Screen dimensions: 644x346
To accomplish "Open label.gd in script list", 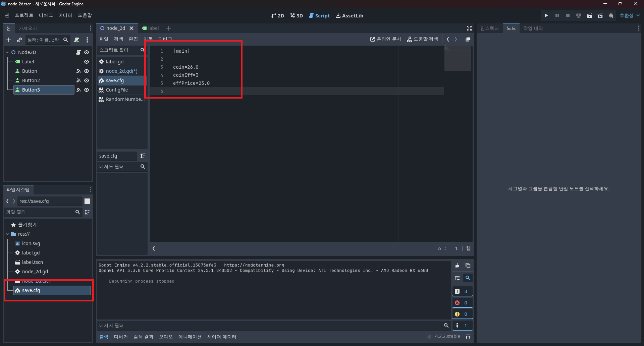I will [x=122, y=62].
